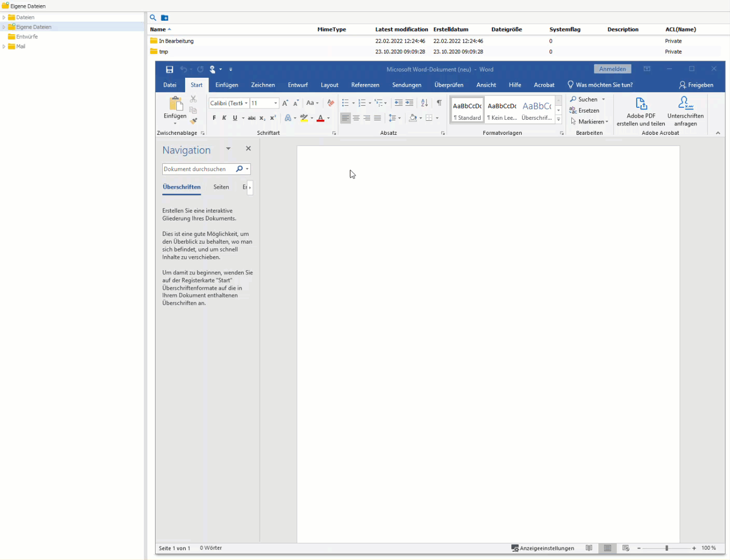Toggle paragraph marks (¶) display
Image resolution: width=730 pixels, height=560 pixels.
pyautogui.click(x=439, y=103)
